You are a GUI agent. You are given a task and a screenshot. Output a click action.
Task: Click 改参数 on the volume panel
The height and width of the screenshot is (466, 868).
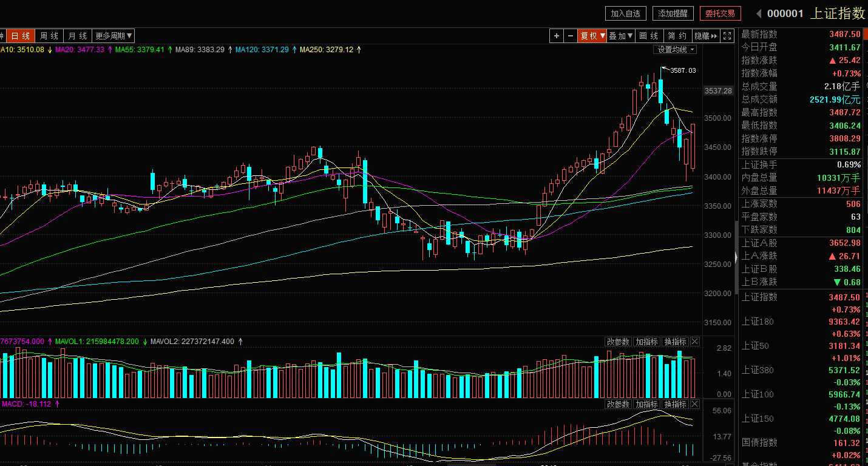(619, 342)
